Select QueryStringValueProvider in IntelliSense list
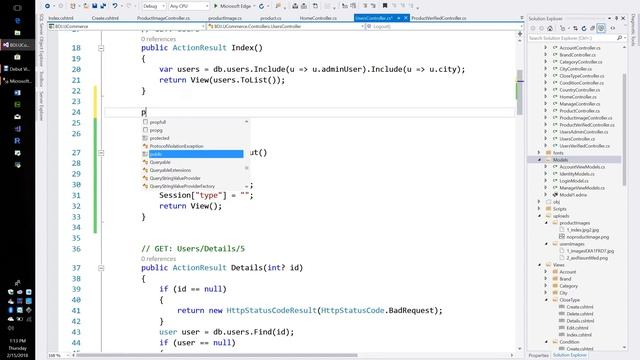Screen dimensions: 640x360 point(175,178)
